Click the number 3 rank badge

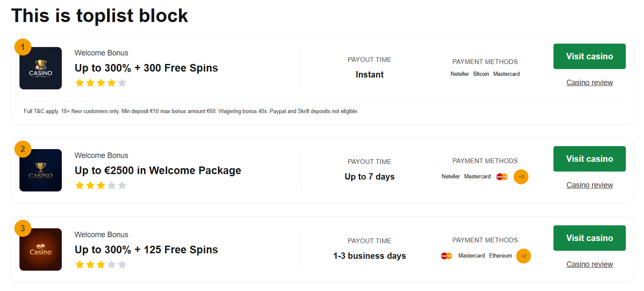(x=23, y=228)
